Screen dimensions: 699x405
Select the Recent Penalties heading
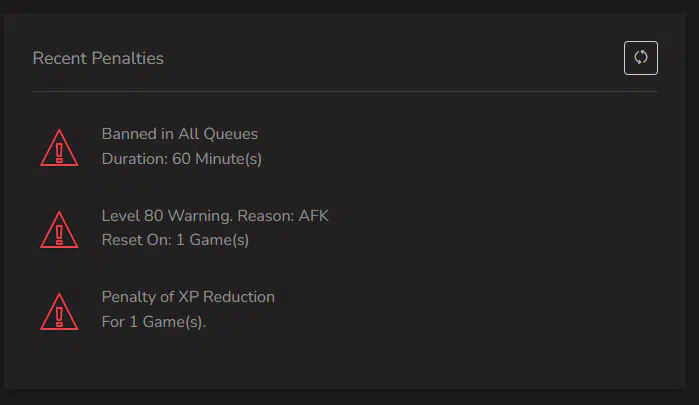pos(98,58)
